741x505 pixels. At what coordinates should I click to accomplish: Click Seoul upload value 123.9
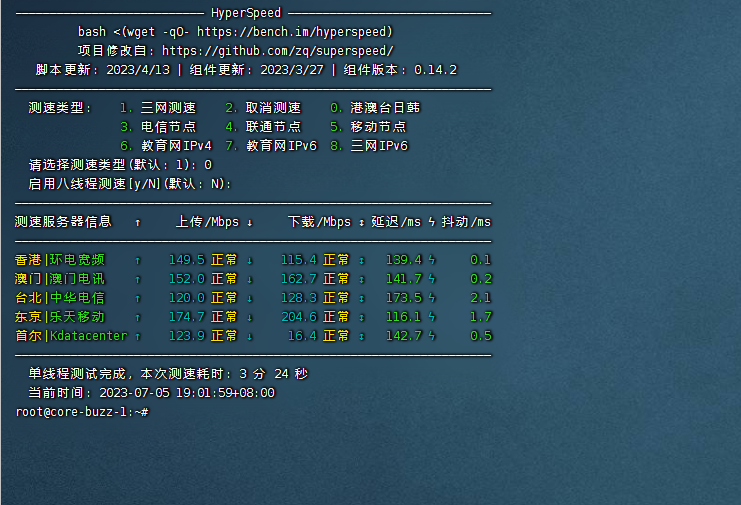point(187,335)
